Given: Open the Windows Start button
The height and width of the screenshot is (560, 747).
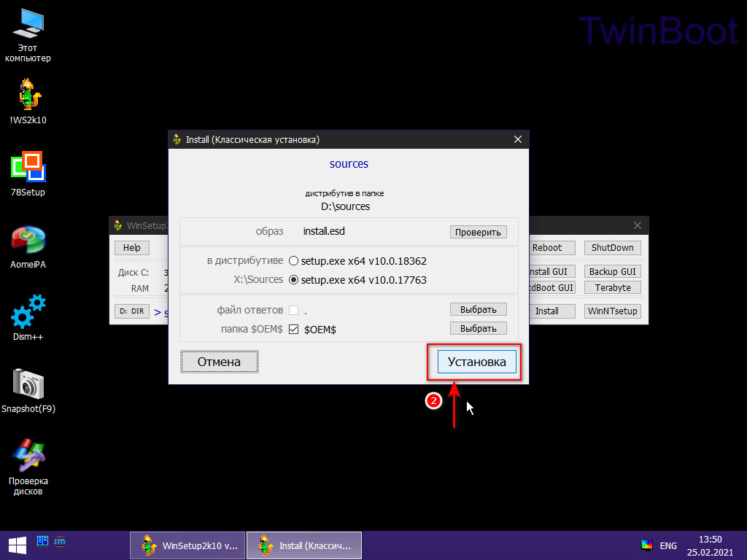Looking at the screenshot, I should click(x=17, y=545).
